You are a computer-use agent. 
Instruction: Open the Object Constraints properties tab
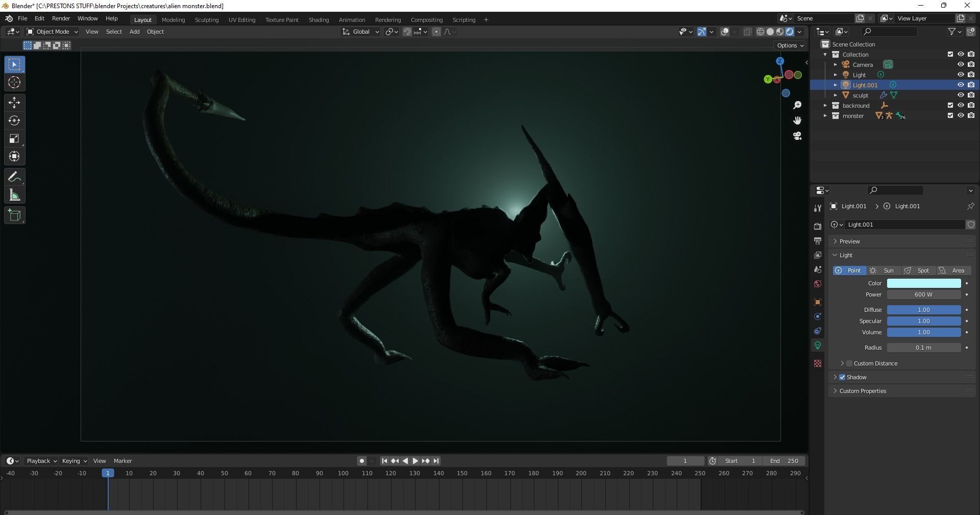[818, 331]
